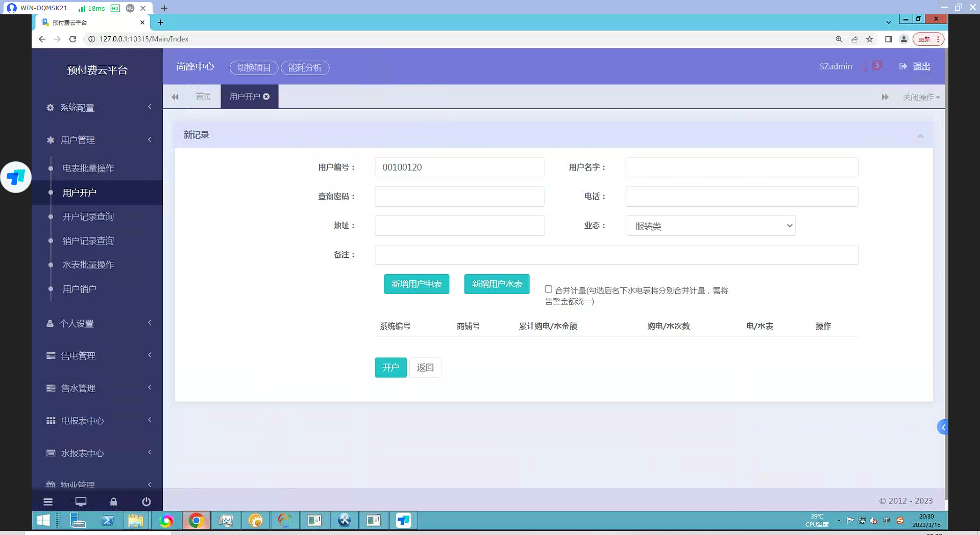This screenshot has width=980, height=535.
Task: Open 开户记录查询 in the sidebar
Action: [88, 216]
